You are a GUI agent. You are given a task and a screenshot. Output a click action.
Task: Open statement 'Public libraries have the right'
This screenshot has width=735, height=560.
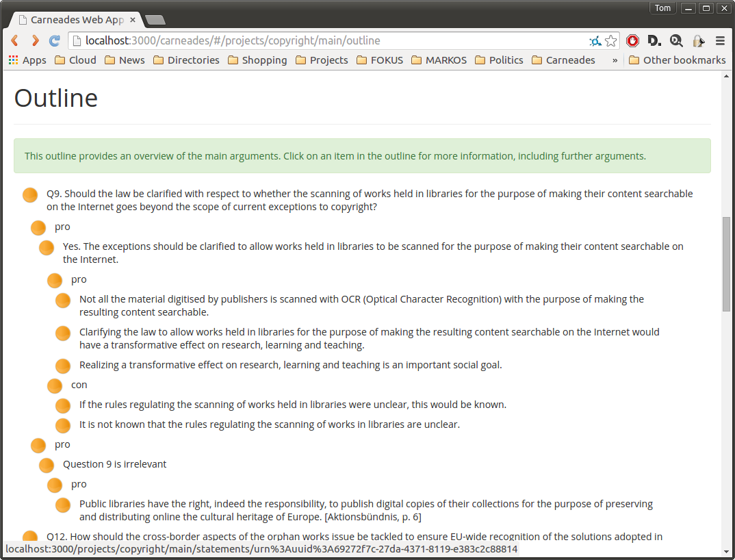click(366, 510)
